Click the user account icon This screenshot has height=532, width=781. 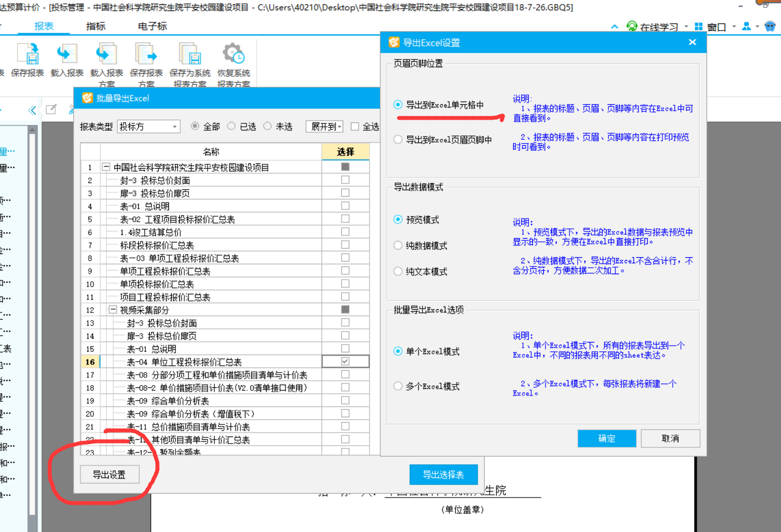click(746, 26)
